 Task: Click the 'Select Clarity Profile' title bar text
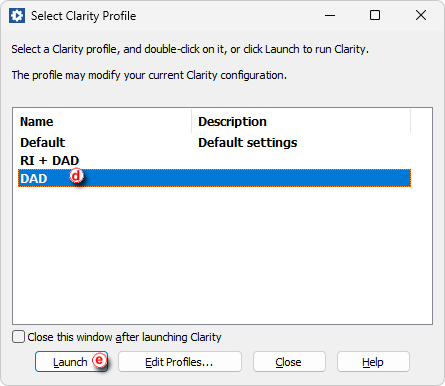[83, 16]
